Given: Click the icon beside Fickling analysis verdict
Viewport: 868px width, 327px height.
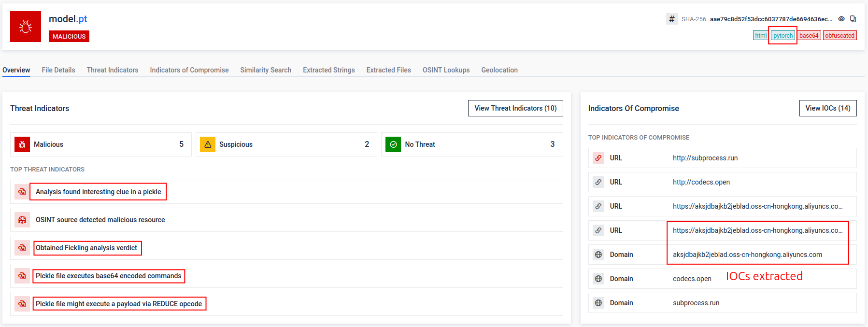Looking at the screenshot, I should click(x=22, y=248).
